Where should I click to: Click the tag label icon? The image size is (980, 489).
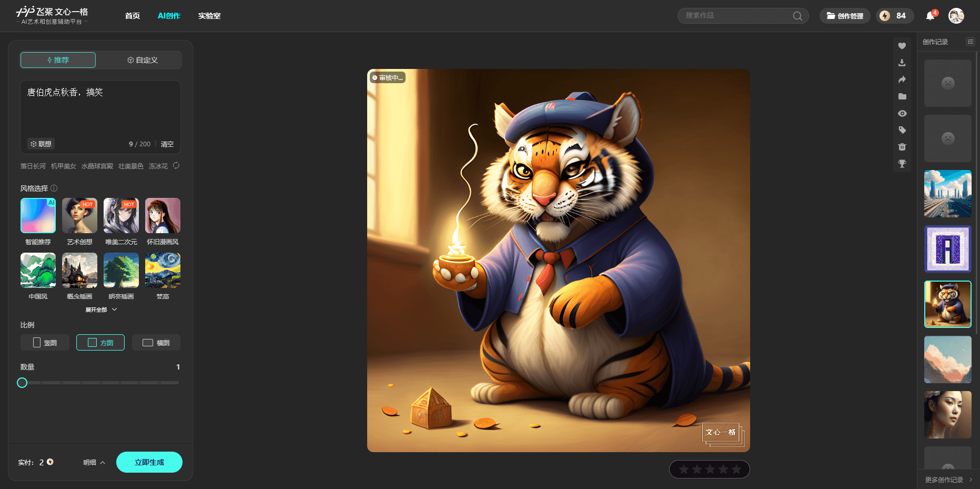click(x=902, y=130)
